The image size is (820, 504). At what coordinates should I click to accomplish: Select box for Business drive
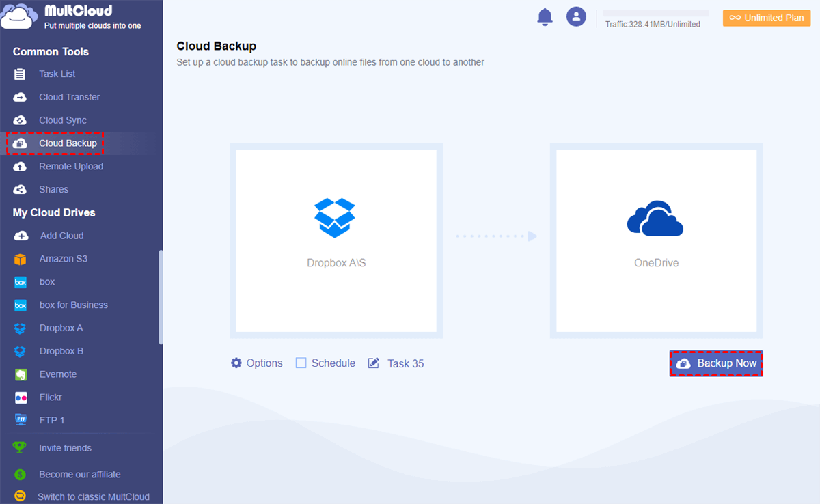click(x=74, y=305)
